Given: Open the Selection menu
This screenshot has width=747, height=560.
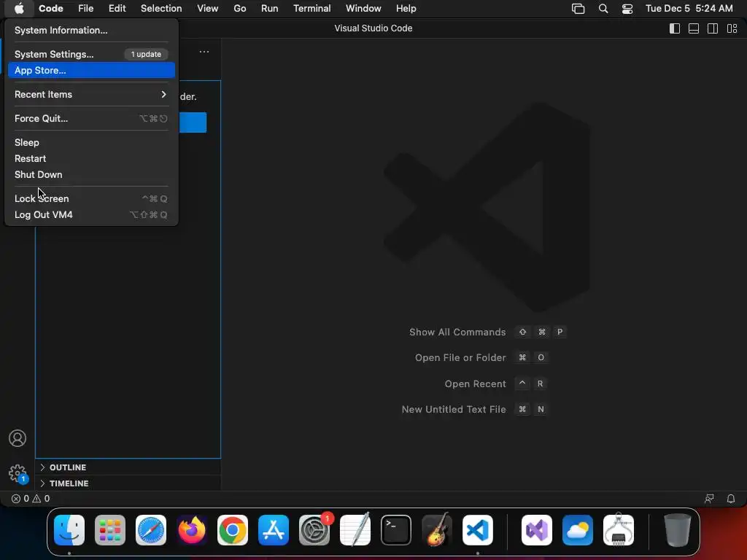Looking at the screenshot, I should [161, 8].
